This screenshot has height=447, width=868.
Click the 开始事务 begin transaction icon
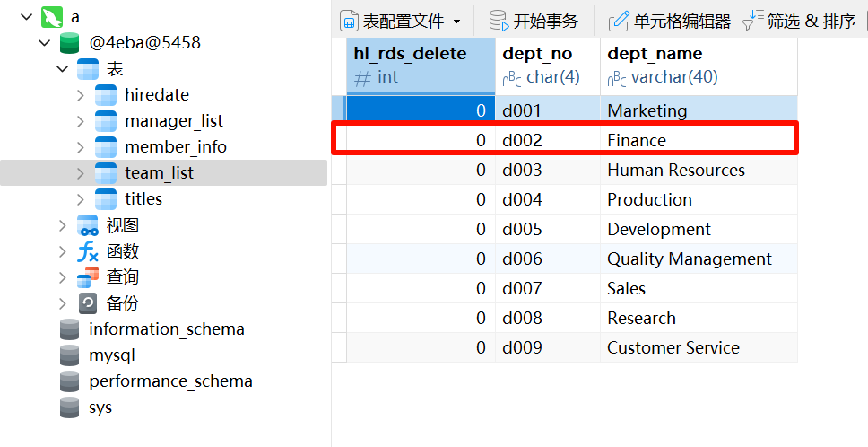pos(499,21)
